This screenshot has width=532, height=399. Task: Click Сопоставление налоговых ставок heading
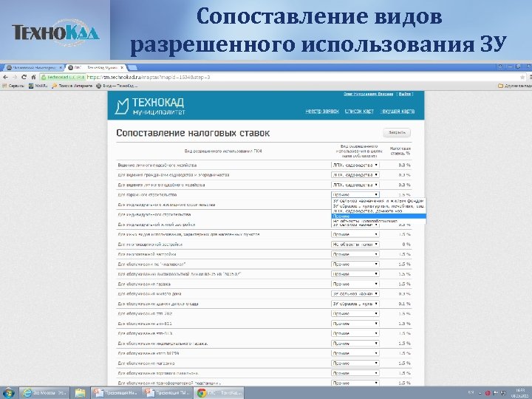[193, 133]
